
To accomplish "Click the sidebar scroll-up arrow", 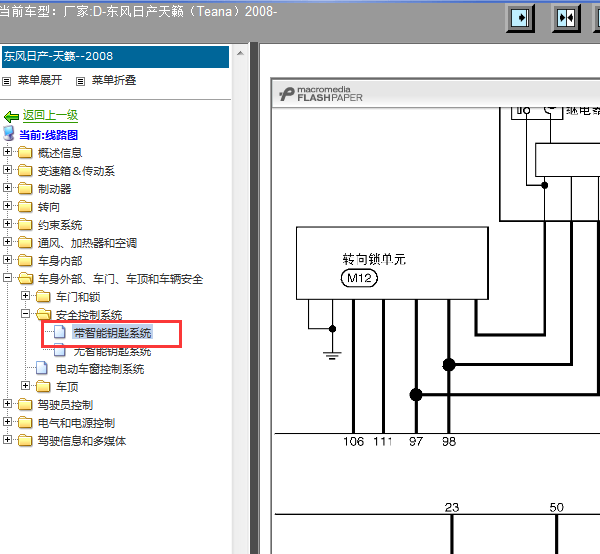I will coord(240,53).
